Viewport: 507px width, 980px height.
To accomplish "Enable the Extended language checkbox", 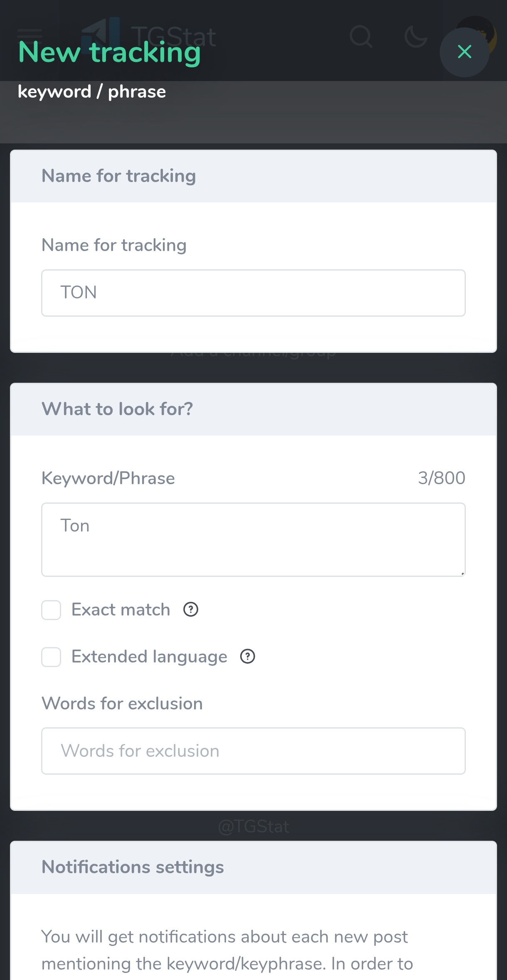I will (51, 657).
